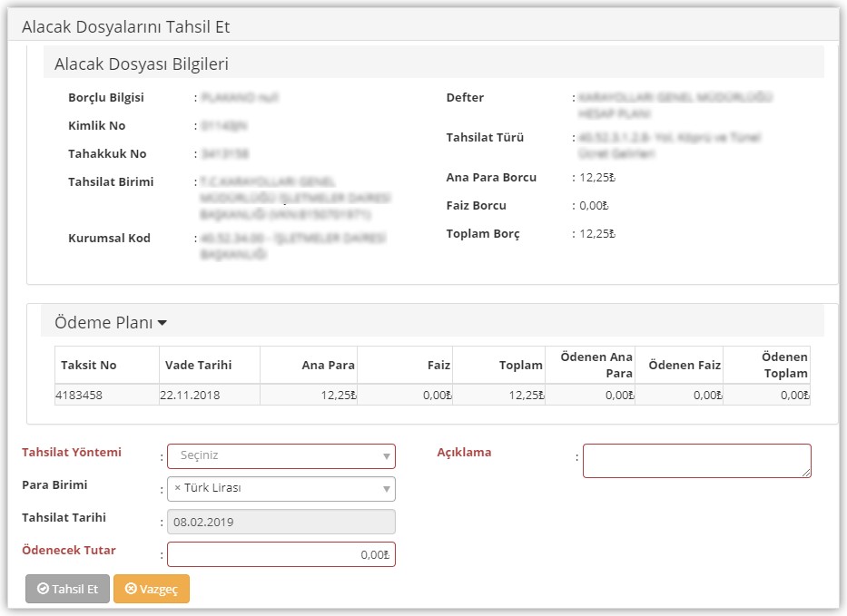Remove the Türk Lirası selection with × icon
The height and width of the screenshot is (616, 847).
[x=178, y=488]
